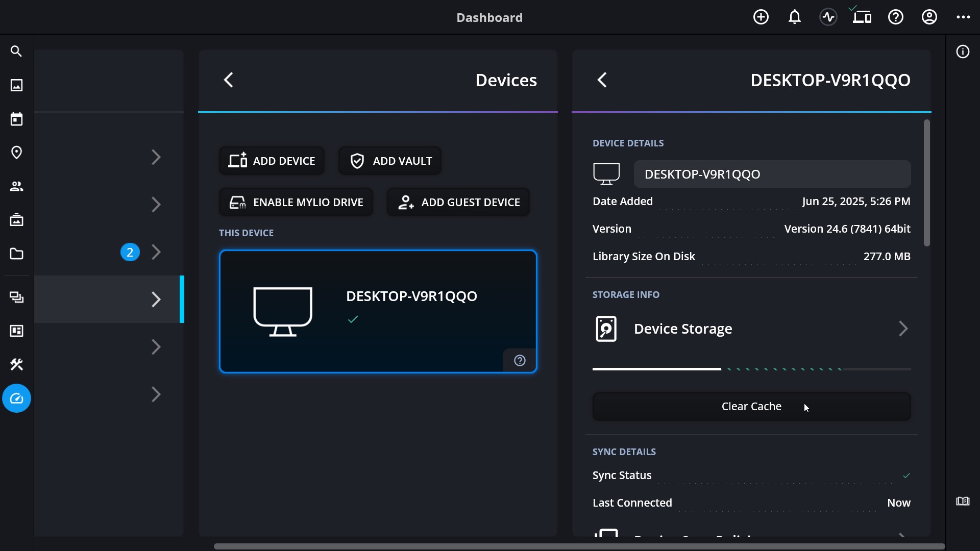Expand the last chevron row in left panel

[156, 394]
